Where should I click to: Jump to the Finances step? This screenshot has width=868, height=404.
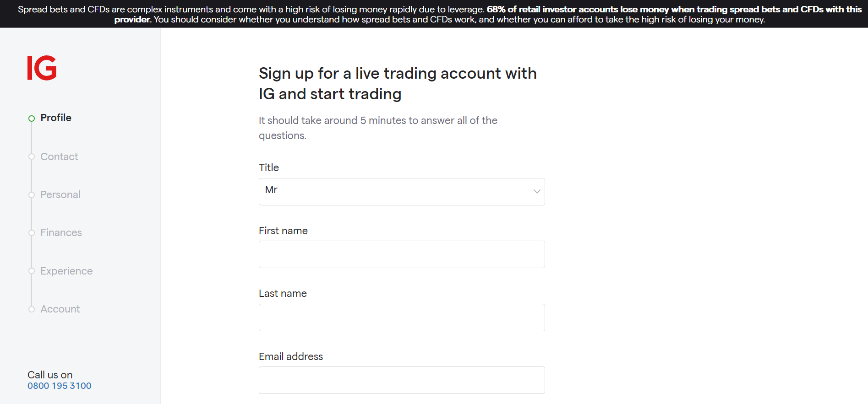61,232
